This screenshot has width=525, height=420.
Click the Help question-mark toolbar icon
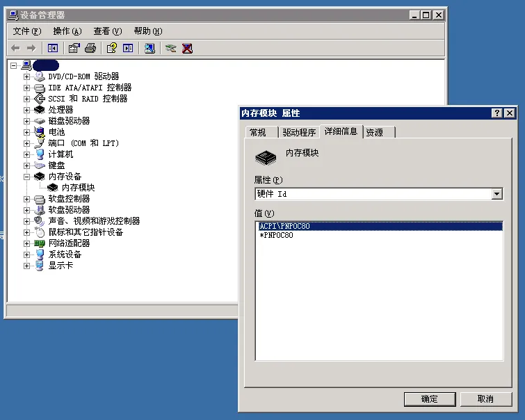click(x=111, y=48)
